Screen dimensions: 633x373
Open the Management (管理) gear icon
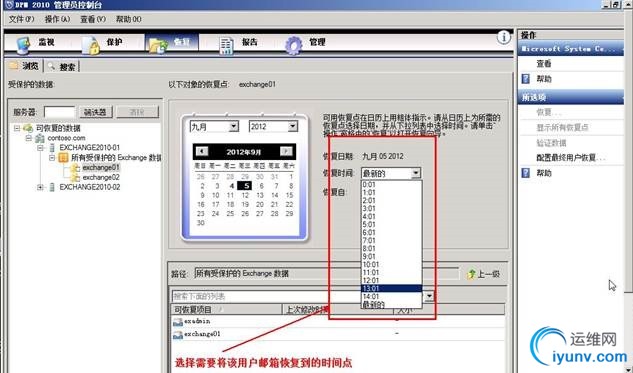(293, 45)
